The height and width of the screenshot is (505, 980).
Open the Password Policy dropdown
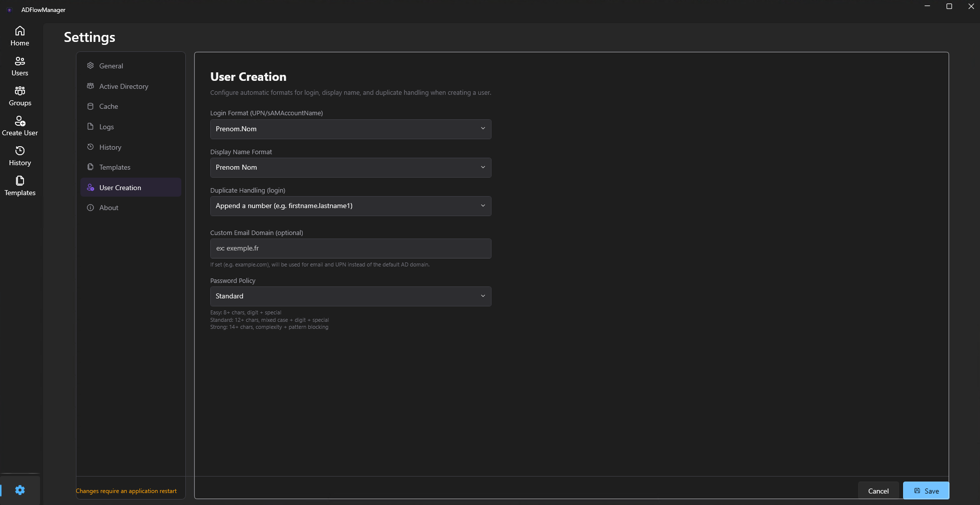(350, 296)
